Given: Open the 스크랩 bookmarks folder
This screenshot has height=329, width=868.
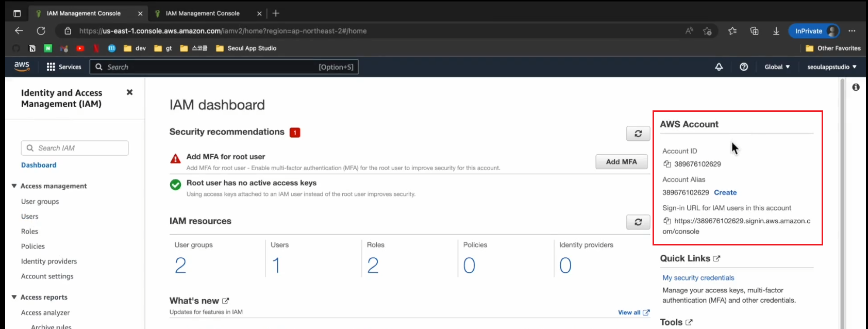Looking at the screenshot, I should pos(193,48).
